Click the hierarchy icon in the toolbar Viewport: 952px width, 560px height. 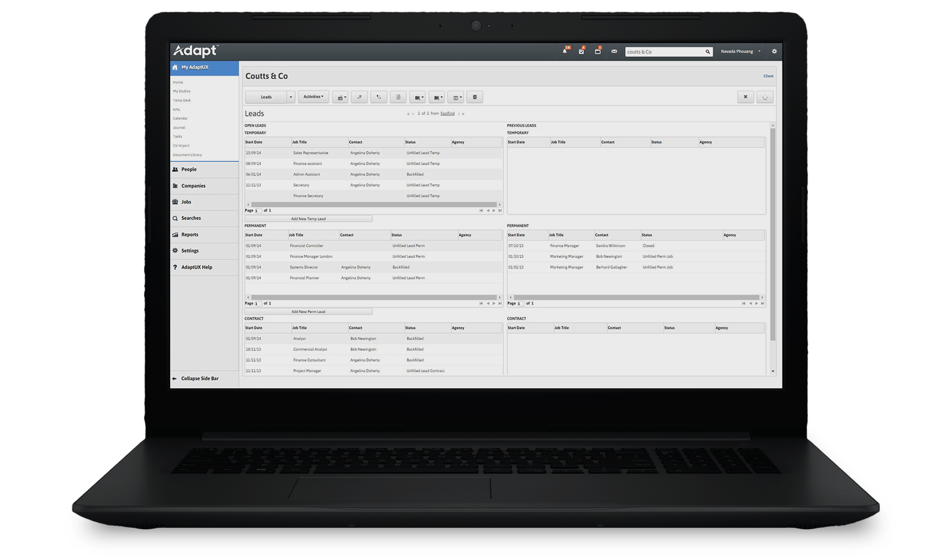[379, 97]
